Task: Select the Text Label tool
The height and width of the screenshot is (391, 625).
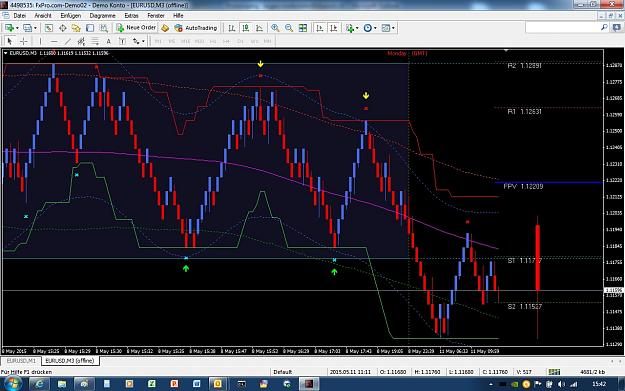Action: pyautogui.click(x=122, y=41)
